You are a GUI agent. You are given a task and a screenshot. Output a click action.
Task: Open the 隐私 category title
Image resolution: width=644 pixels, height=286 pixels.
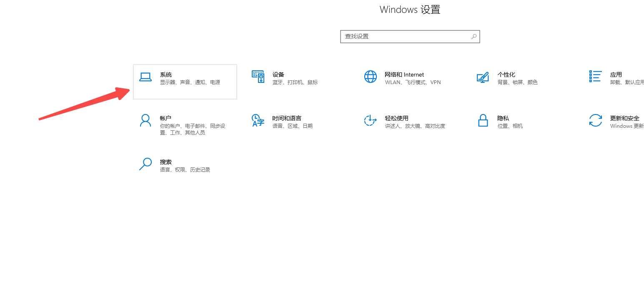(503, 118)
